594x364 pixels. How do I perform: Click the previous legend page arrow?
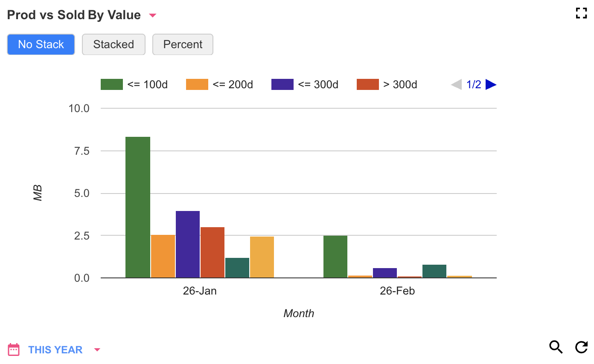(x=456, y=85)
